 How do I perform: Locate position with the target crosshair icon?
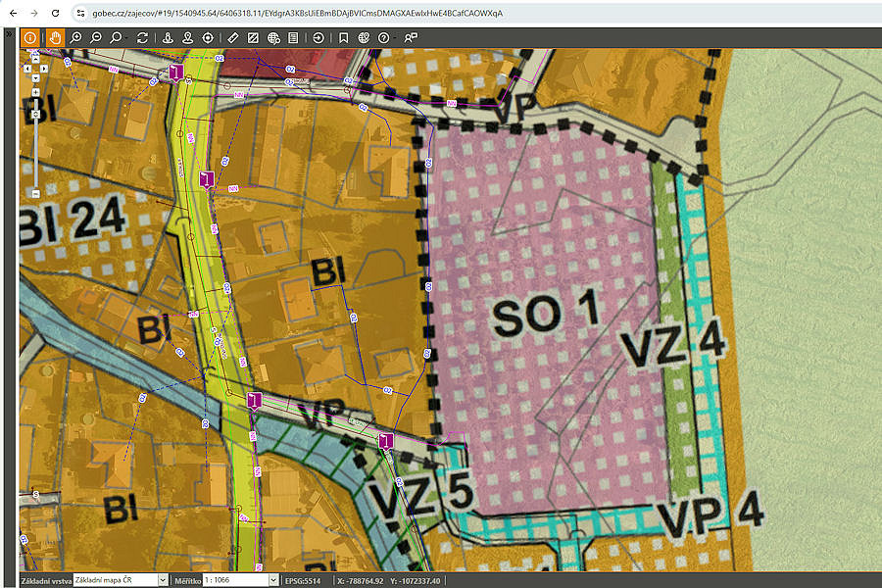[208, 37]
